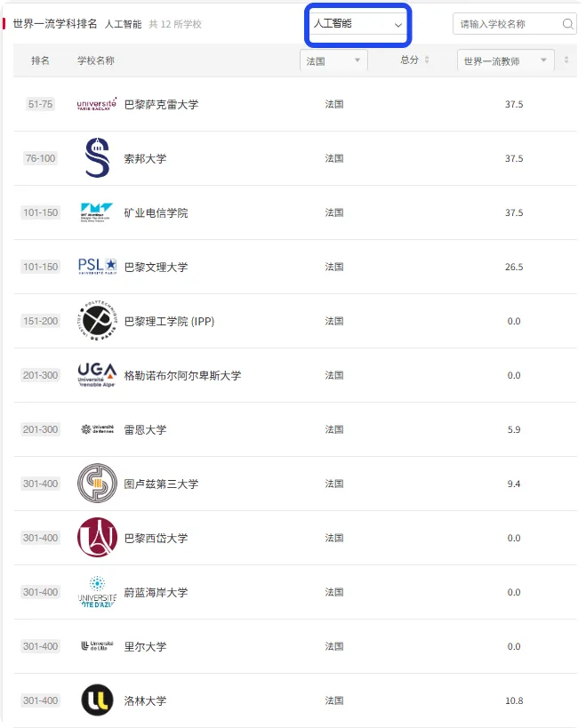The image size is (586, 728).
Task: Click score 9.4 for 图卢兹第三大学
Action: click(514, 484)
